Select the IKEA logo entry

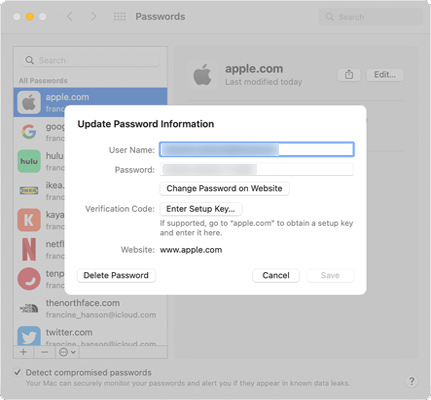(x=29, y=191)
